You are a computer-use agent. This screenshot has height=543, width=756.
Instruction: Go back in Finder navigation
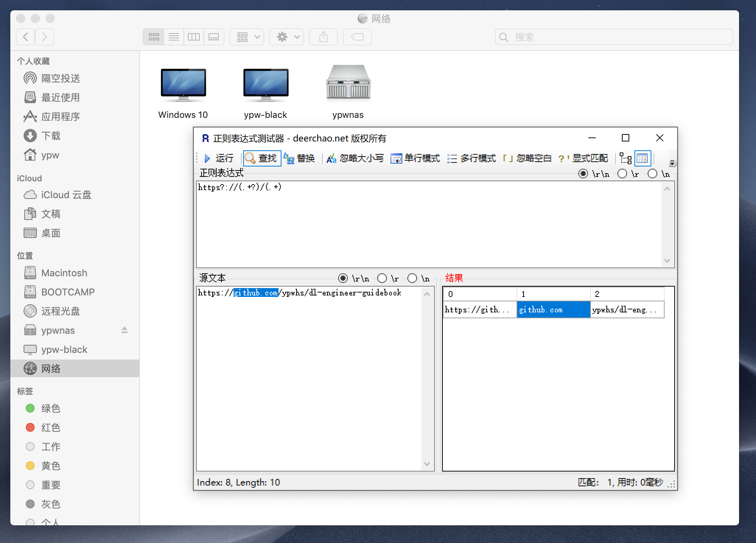pyautogui.click(x=26, y=37)
